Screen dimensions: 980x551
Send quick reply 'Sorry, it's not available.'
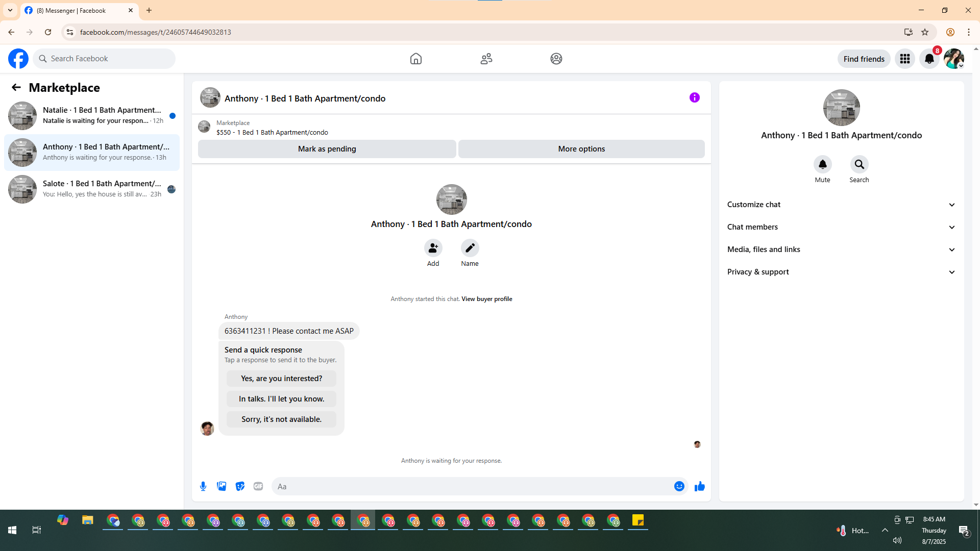tap(282, 419)
